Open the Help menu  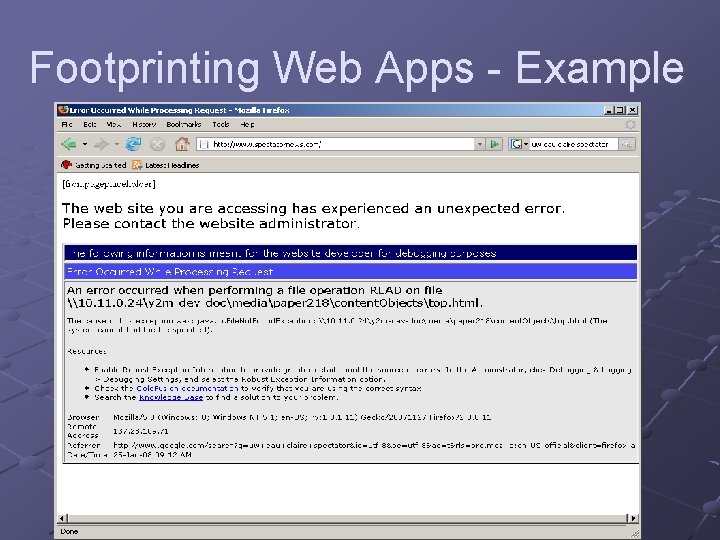[x=247, y=124]
